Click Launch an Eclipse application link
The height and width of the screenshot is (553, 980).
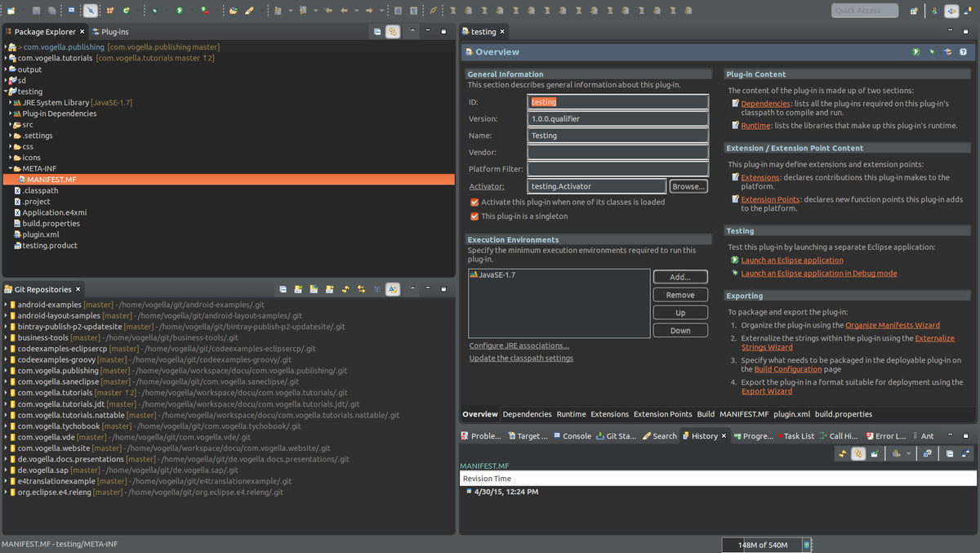(x=792, y=261)
